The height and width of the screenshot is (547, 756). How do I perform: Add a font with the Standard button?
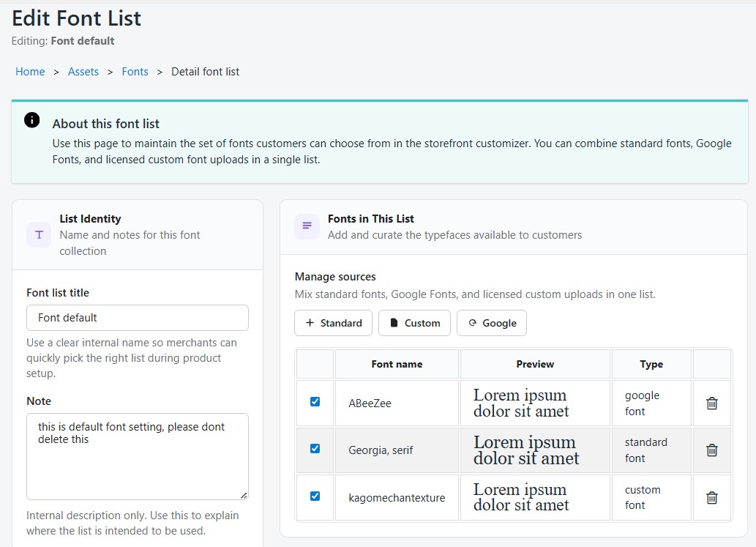pyautogui.click(x=333, y=323)
